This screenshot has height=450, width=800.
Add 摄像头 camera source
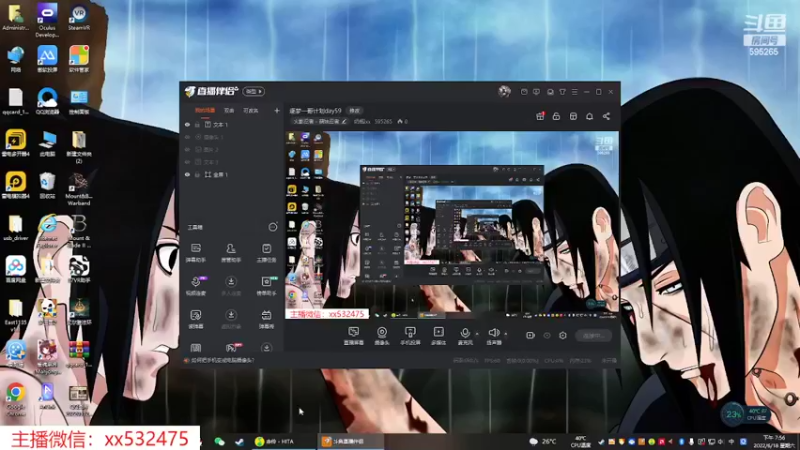pyautogui.click(x=382, y=336)
